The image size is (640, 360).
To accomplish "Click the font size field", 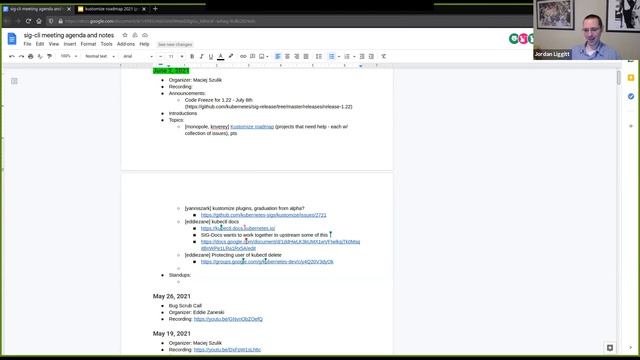I will pos(171,56).
